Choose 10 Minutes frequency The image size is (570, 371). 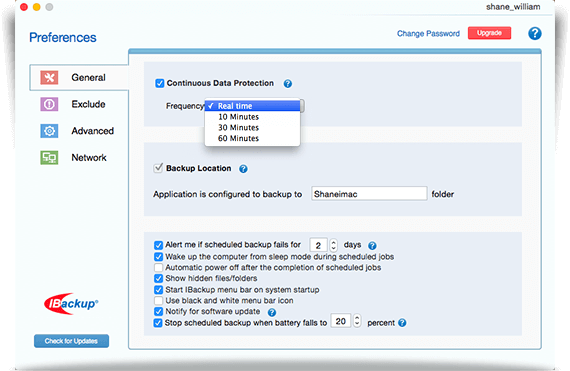tap(253, 117)
